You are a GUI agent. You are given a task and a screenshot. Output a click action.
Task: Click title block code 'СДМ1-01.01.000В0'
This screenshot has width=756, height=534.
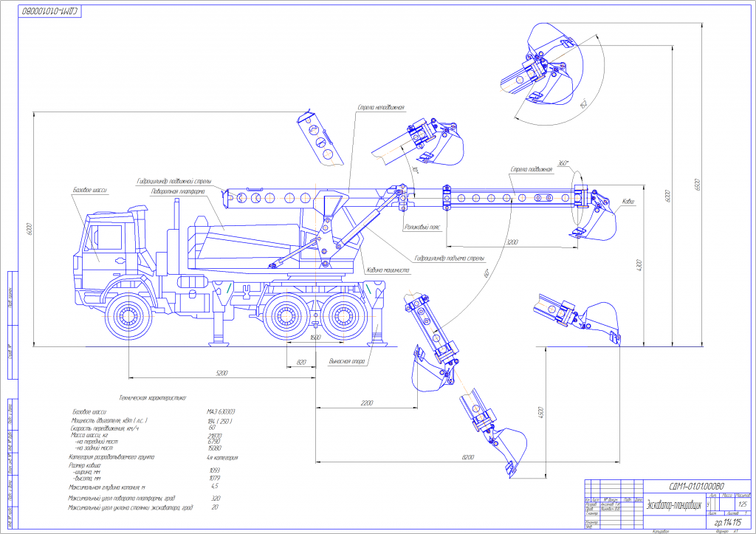[x=696, y=486]
